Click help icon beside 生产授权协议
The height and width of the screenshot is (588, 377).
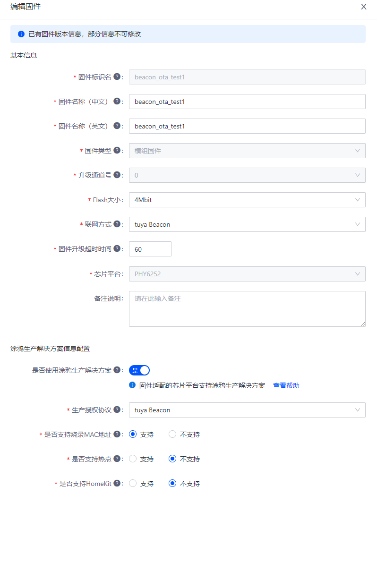(117, 409)
